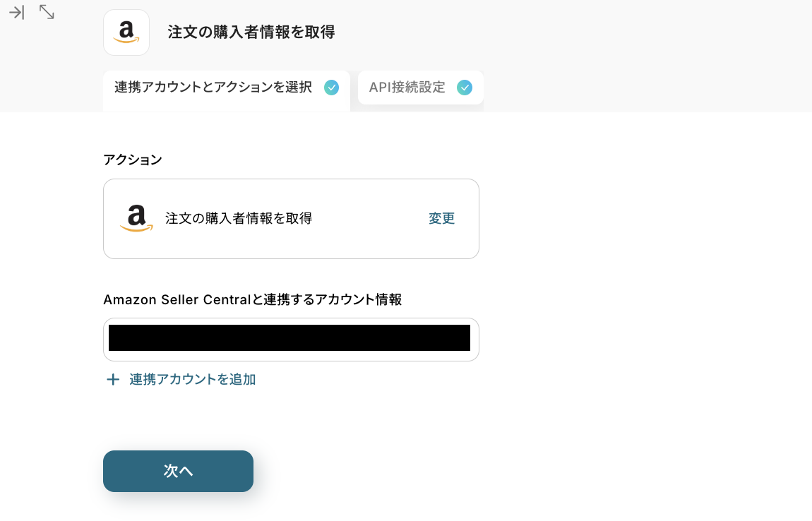Collapse the side panel with arrow-bar icon
This screenshot has width=812, height=521.
(x=17, y=12)
